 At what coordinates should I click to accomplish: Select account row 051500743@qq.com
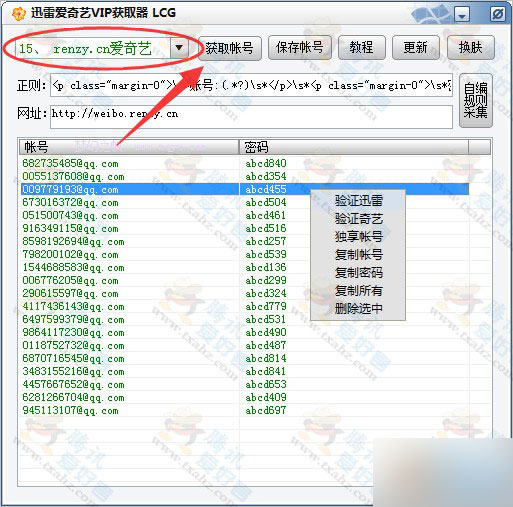click(x=70, y=215)
